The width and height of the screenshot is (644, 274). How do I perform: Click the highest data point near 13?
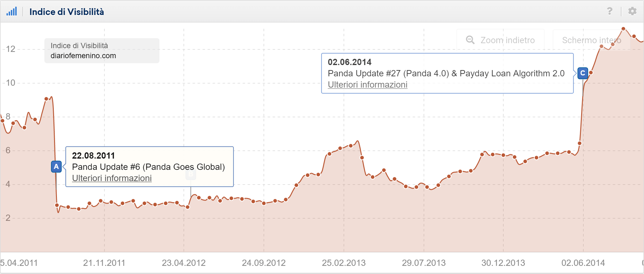pos(623,29)
